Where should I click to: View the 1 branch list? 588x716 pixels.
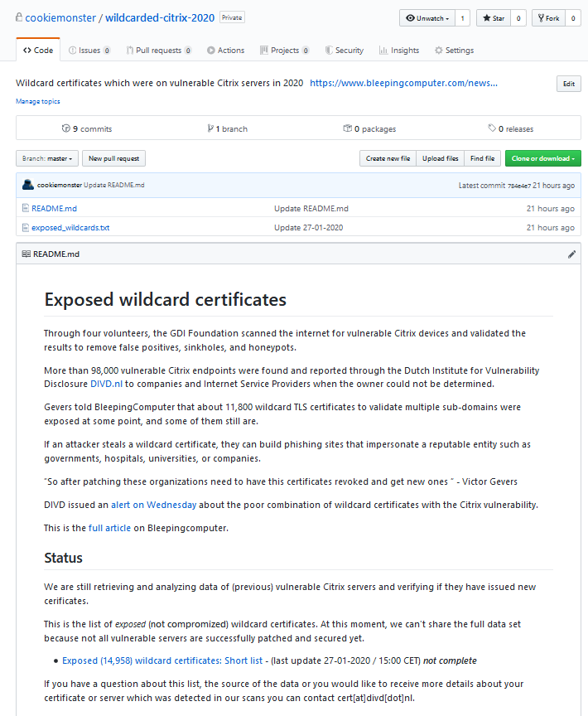[x=227, y=128]
